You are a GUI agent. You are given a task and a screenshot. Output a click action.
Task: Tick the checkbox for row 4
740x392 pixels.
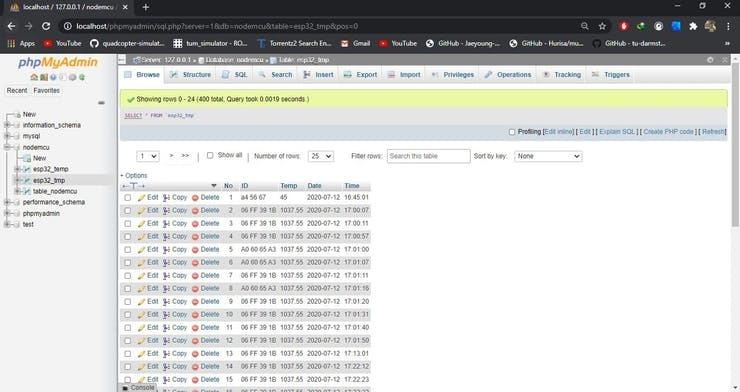127,237
